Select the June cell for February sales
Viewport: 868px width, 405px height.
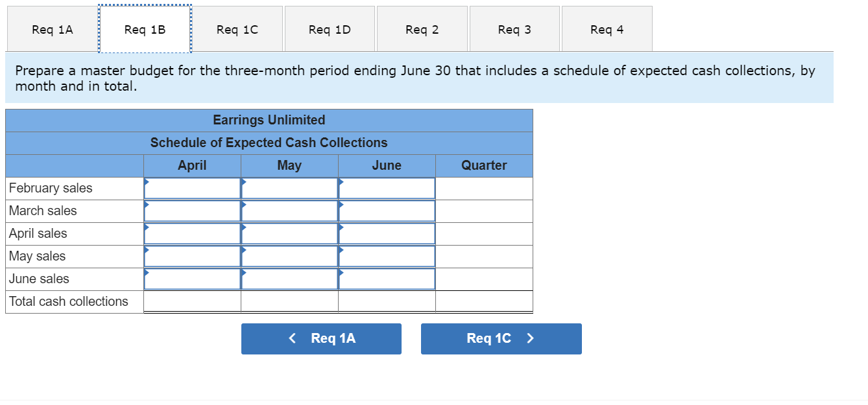pyautogui.click(x=386, y=188)
